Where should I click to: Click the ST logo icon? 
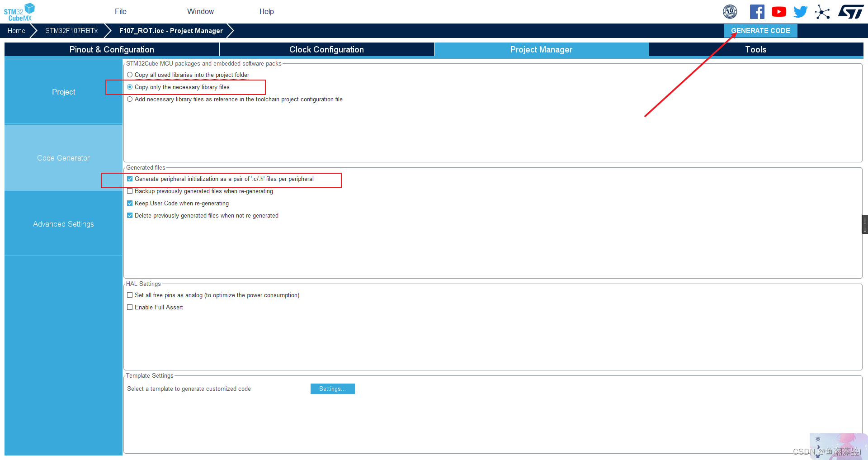tap(851, 12)
